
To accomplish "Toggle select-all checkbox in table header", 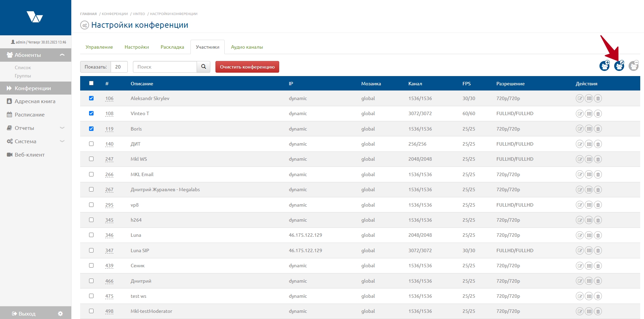I will (x=91, y=83).
